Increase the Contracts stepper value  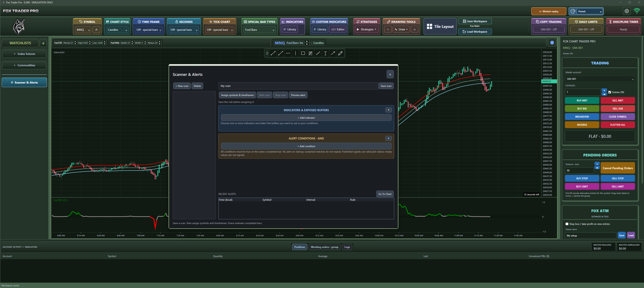click(x=604, y=90)
